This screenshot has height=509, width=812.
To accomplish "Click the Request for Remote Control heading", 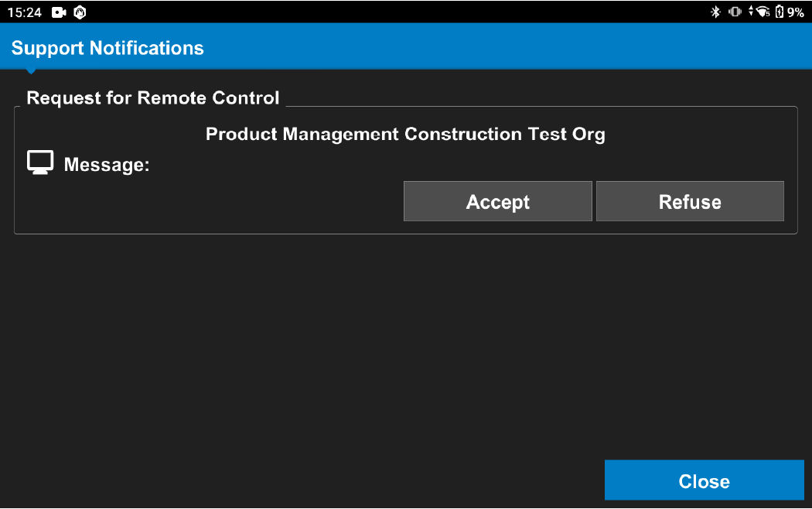I will tap(153, 98).
